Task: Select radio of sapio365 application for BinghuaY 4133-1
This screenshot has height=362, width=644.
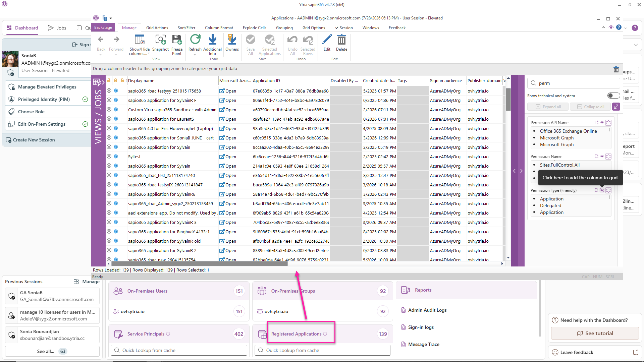Action: (x=109, y=231)
